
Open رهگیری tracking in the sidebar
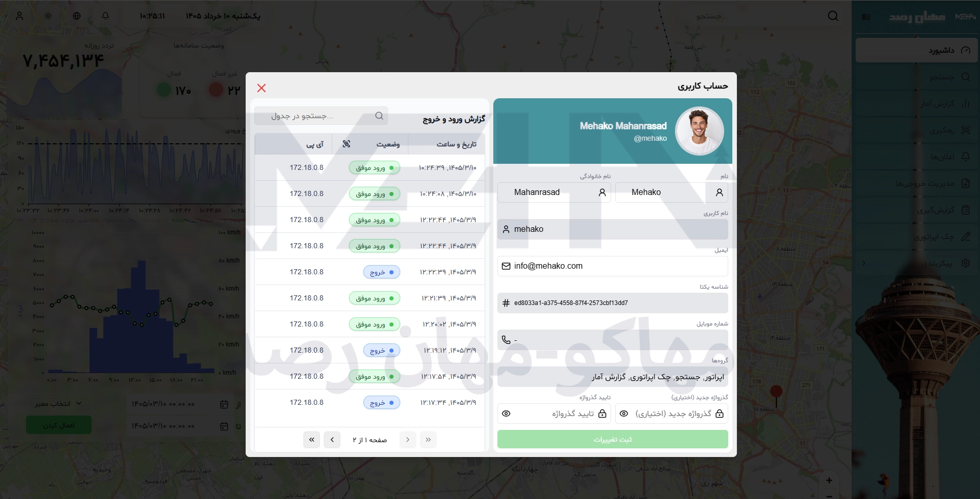pyautogui.click(x=917, y=130)
